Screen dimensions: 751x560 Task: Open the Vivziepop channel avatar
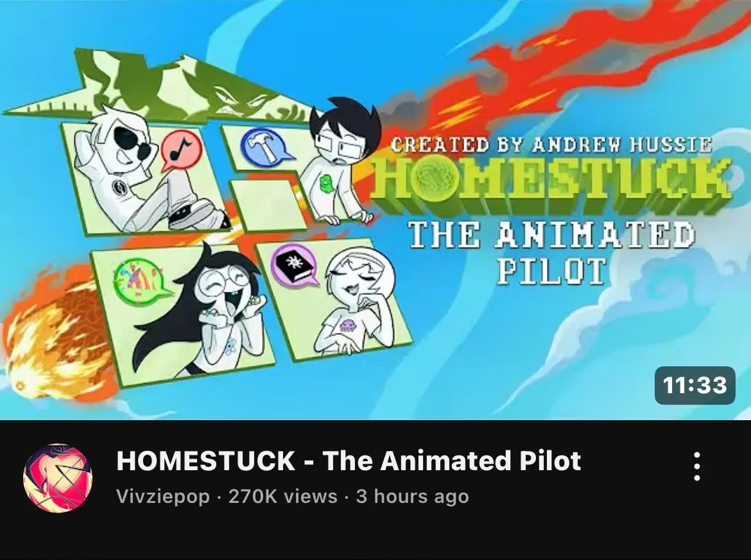(x=58, y=478)
